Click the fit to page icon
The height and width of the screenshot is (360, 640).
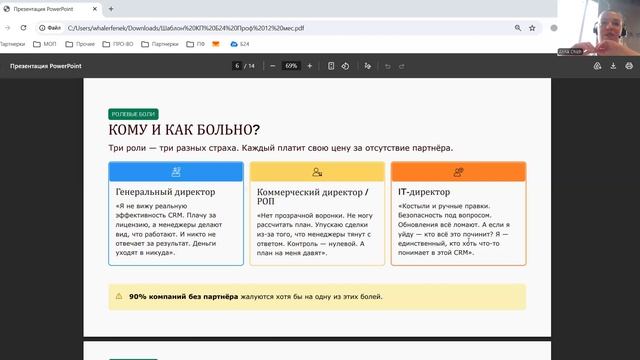tap(331, 66)
